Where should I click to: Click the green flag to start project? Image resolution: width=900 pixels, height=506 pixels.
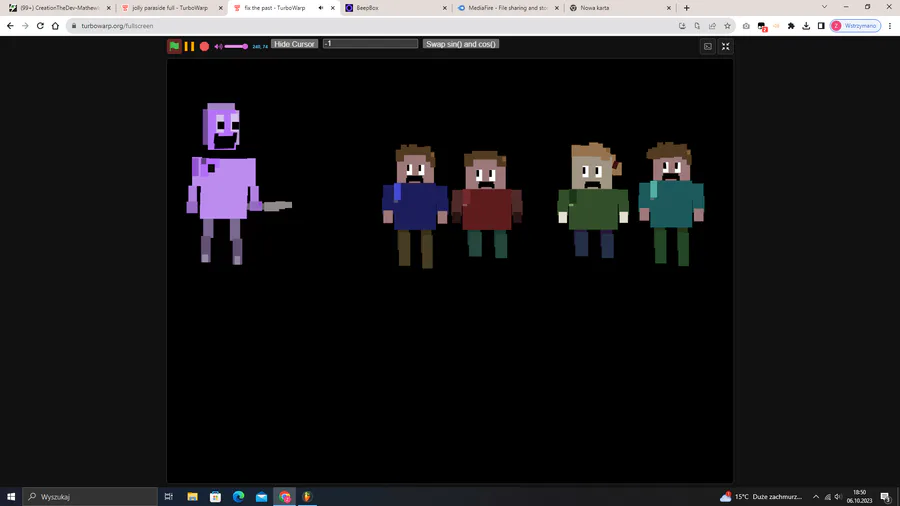click(x=174, y=46)
